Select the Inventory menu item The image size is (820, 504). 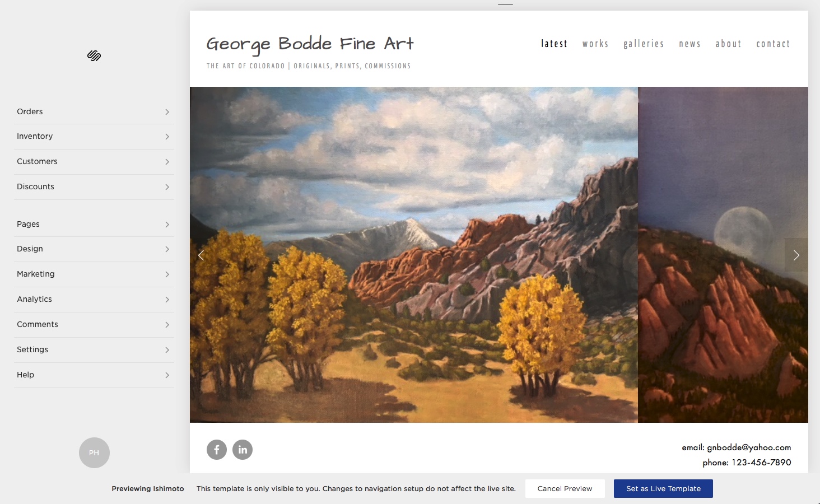tap(94, 136)
